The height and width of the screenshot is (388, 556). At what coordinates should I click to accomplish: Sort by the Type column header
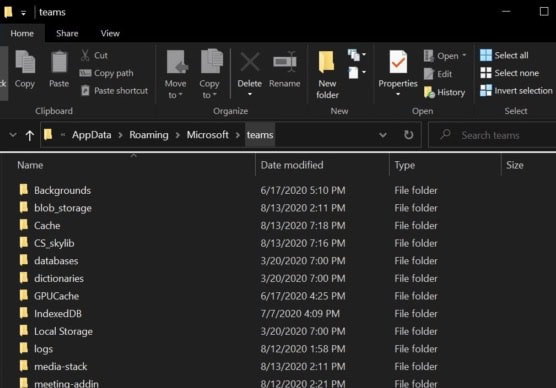pos(405,165)
